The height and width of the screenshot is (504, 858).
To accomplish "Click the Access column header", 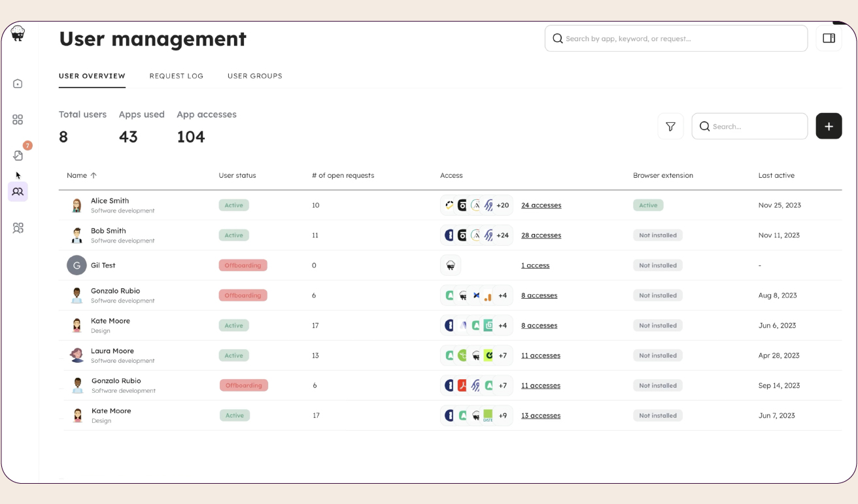I will (x=451, y=175).
